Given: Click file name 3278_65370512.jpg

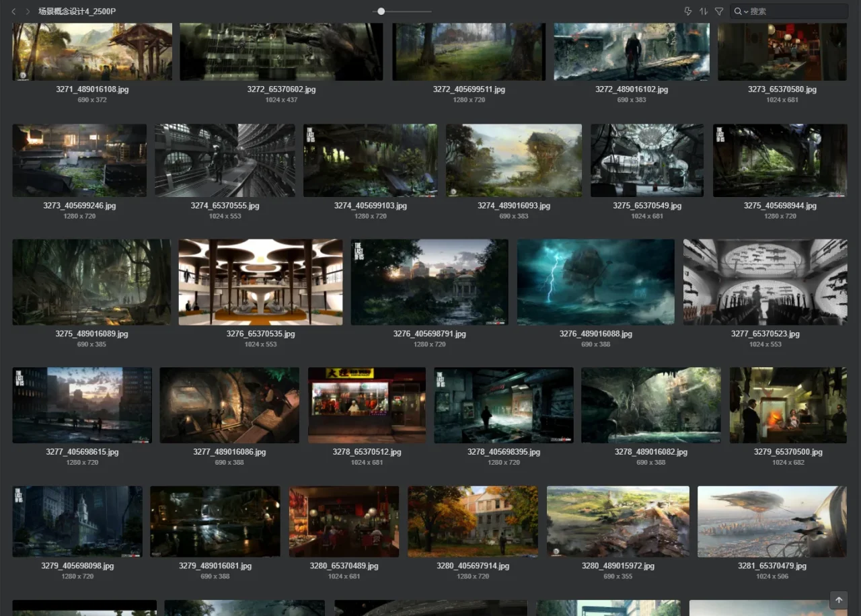Looking at the screenshot, I should [x=367, y=452].
